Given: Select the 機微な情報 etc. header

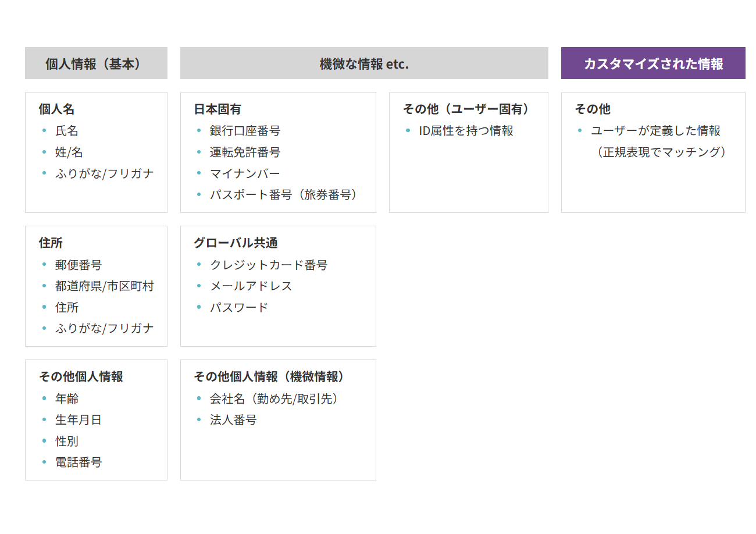Looking at the screenshot, I should 364,63.
